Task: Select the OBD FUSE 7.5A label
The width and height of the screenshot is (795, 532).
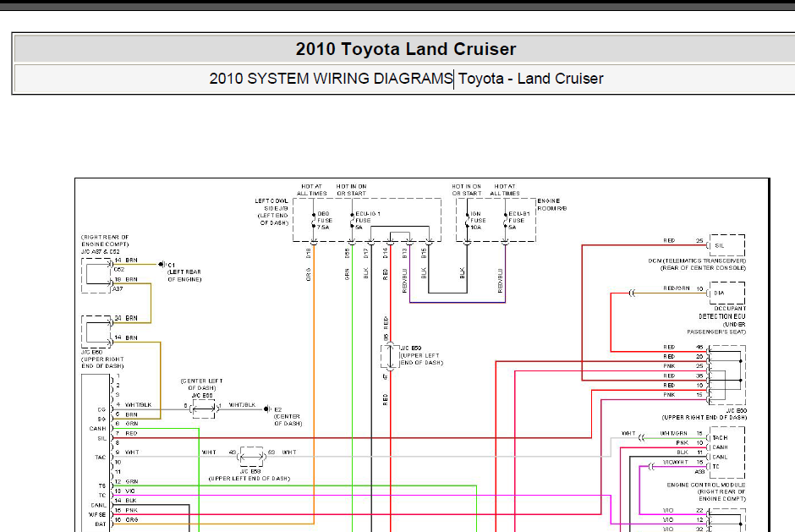Action: pyautogui.click(x=325, y=221)
